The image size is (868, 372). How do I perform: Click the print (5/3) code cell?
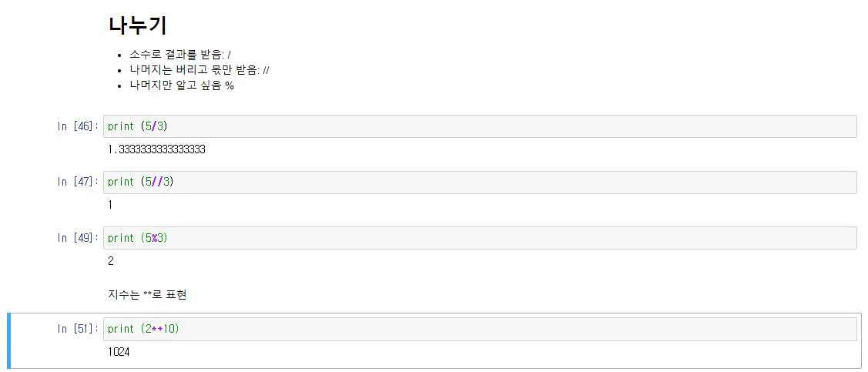click(479, 126)
